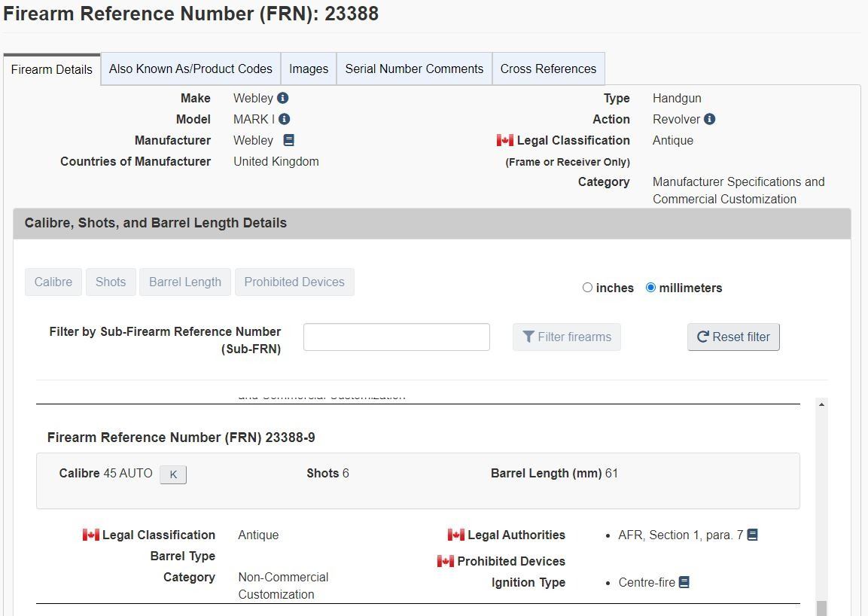This screenshot has width=868, height=616.
Task: Click the Centre-fire ignition type text
Action: pos(647,582)
